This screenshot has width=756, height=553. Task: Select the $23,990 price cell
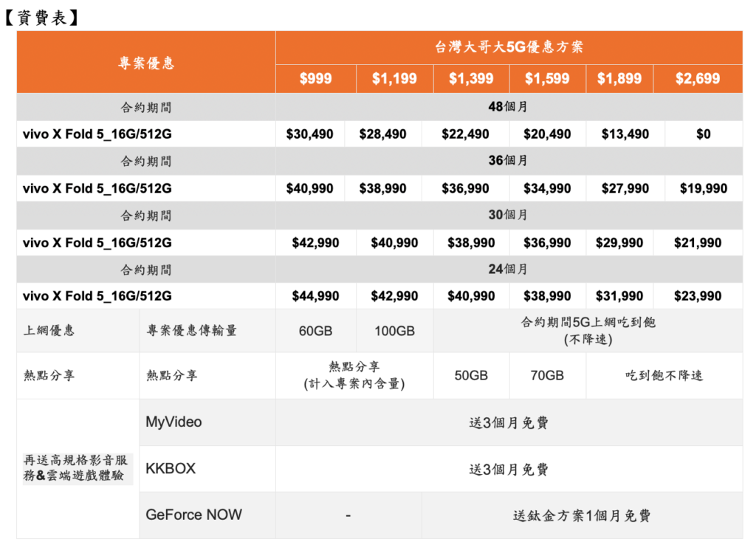[x=698, y=296]
